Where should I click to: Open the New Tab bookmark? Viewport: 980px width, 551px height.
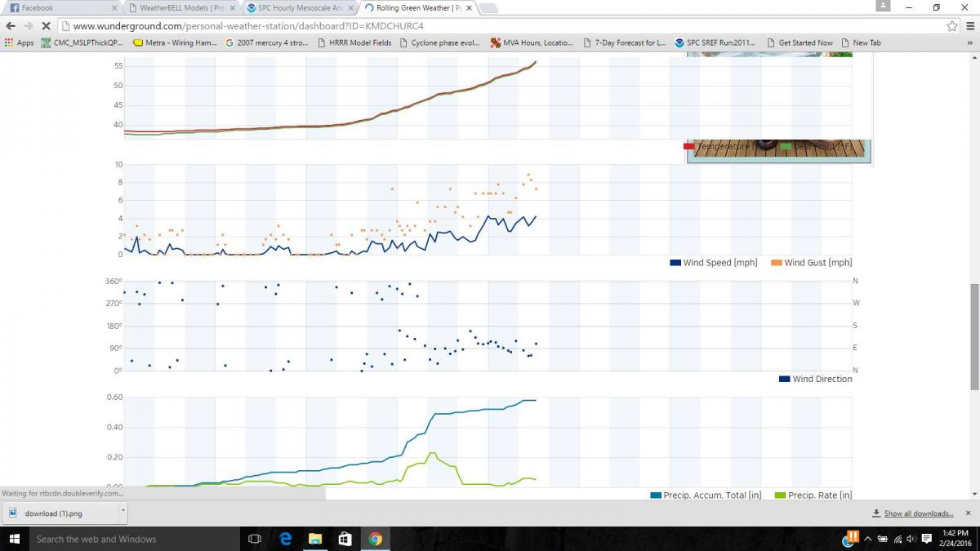(x=861, y=42)
